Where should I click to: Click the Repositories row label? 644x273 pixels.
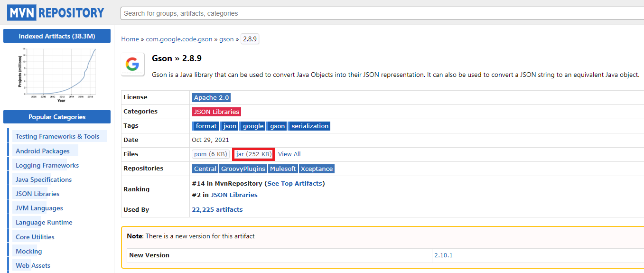pos(143,168)
